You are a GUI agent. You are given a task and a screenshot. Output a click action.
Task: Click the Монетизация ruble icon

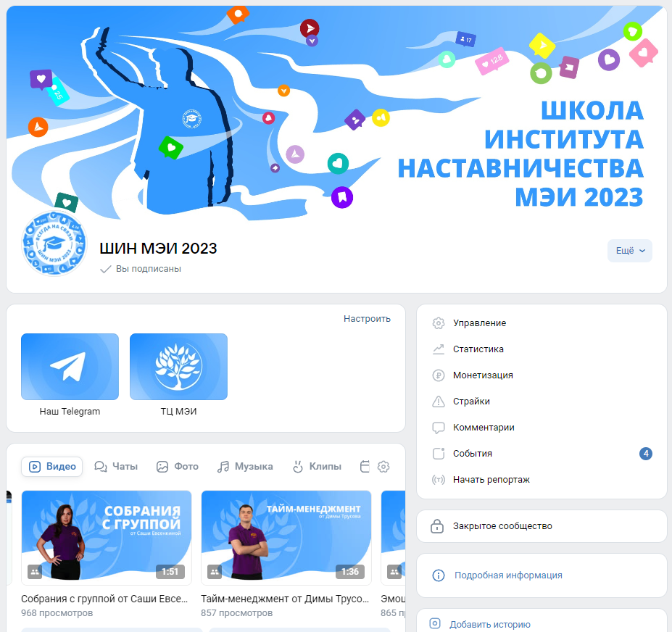438,375
